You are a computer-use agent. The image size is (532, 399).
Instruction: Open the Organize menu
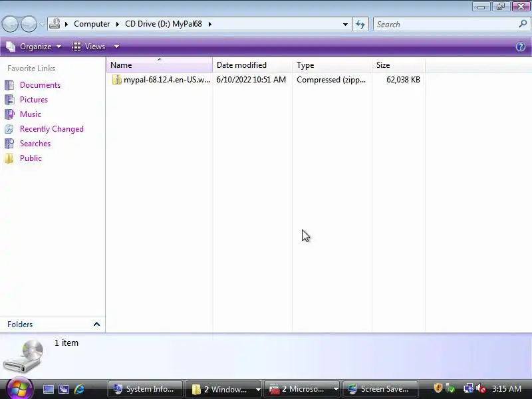coord(34,47)
